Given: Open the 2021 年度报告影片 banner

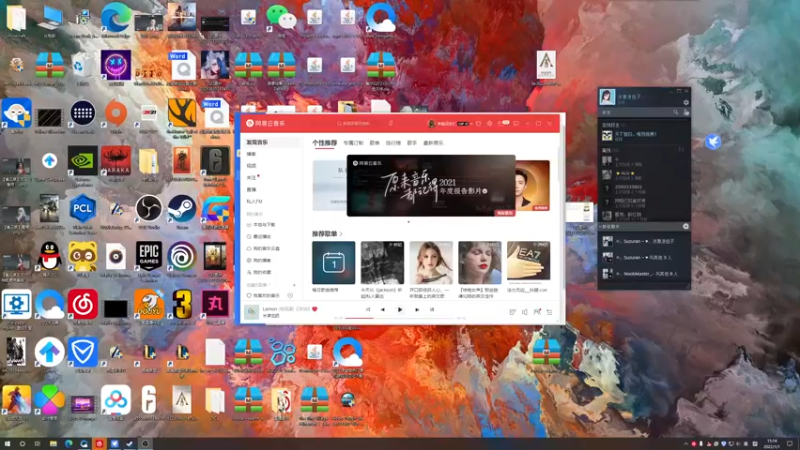Looking at the screenshot, I should [x=431, y=186].
